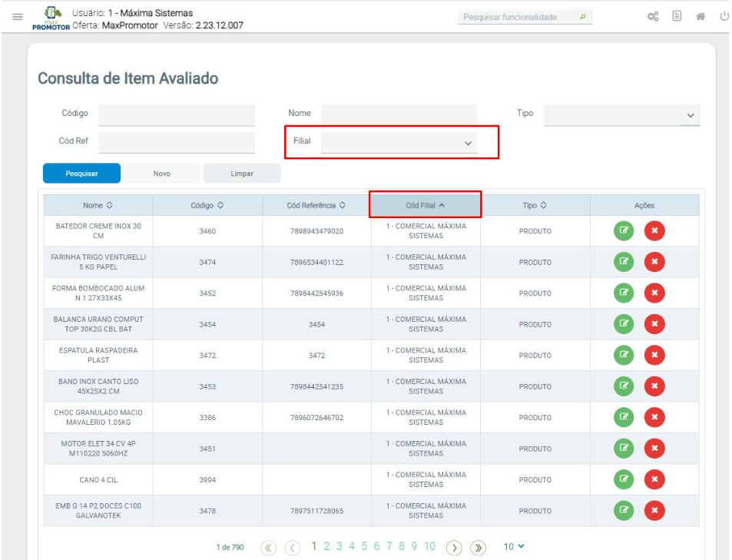Click the power logout icon
The height and width of the screenshot is (560, 732).
coord(724,17)
